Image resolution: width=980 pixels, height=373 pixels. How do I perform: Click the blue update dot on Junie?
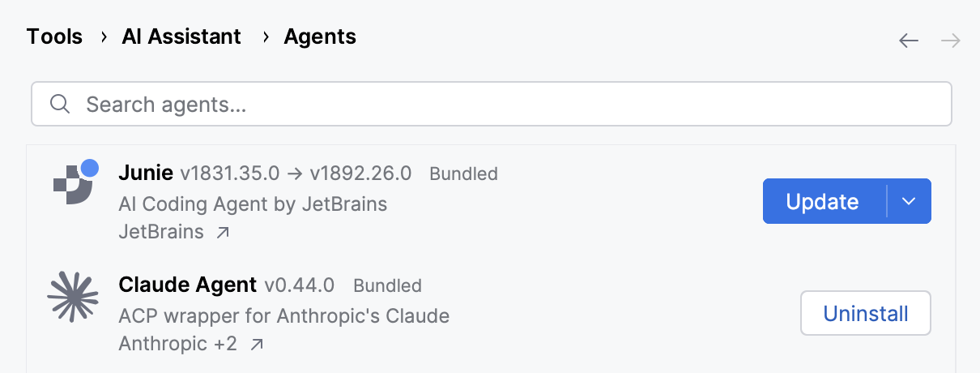point(89,168)
